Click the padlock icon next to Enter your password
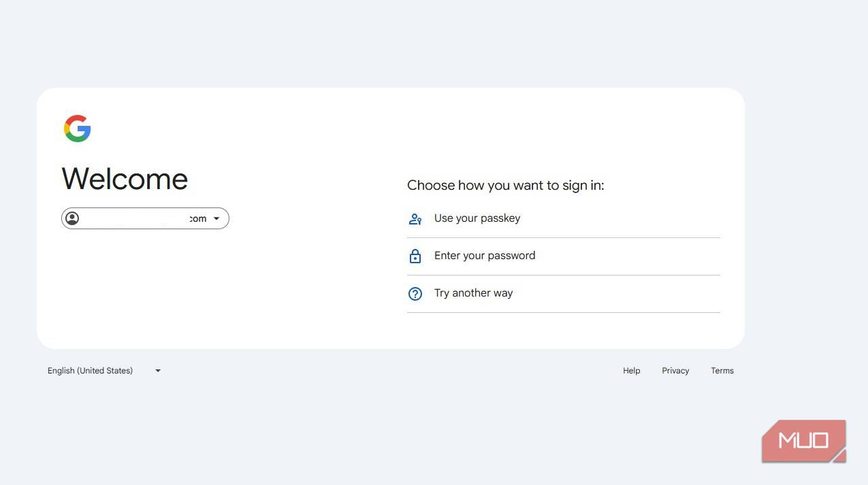Viewport: 868px width, 485px height. tap(415, 256)
